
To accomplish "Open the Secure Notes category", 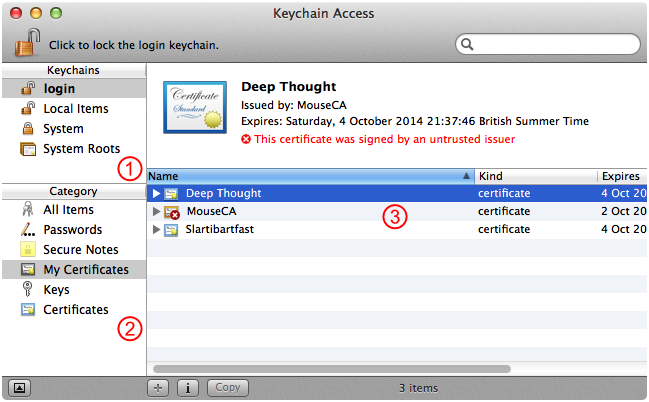I will [x=80, y=250].
